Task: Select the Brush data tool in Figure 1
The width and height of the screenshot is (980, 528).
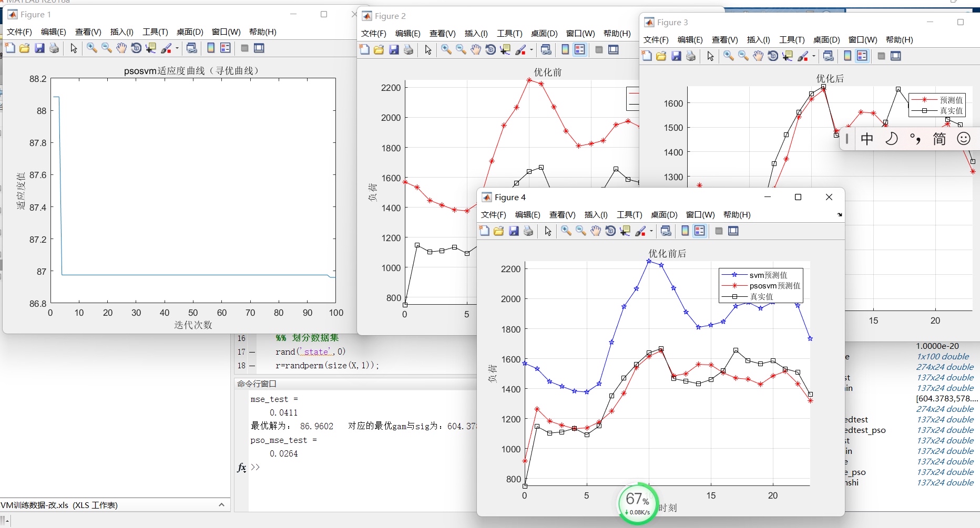Action: [x=167, y=48]
